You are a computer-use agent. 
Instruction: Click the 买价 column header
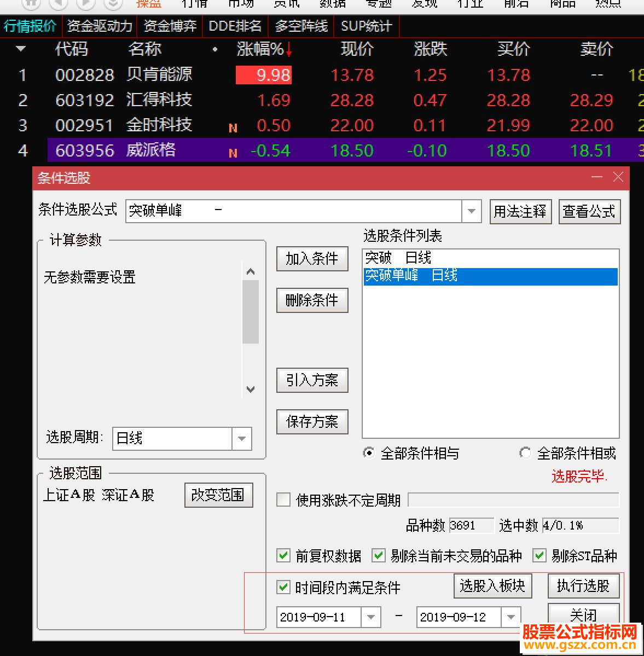(513, 49)
